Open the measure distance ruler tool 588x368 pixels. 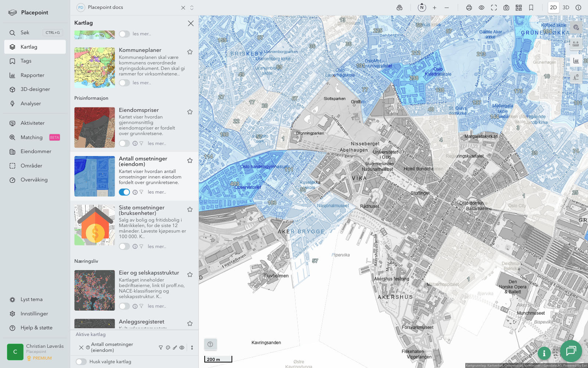tap(576, 44)
